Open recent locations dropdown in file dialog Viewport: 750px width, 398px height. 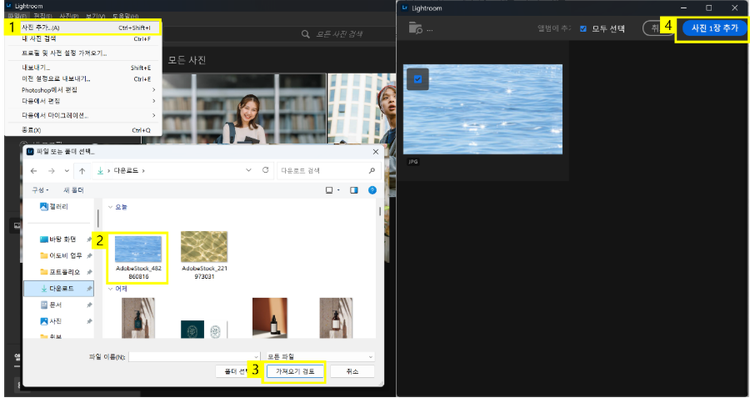point(66,171)
